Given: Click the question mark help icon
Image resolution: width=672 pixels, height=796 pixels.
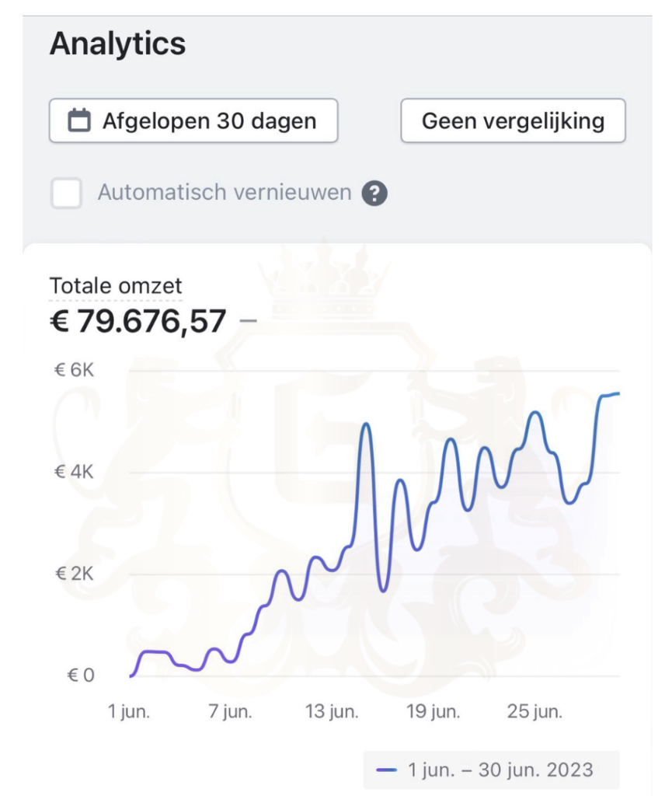Looking at the screenshot, I should tap(374, 193).
